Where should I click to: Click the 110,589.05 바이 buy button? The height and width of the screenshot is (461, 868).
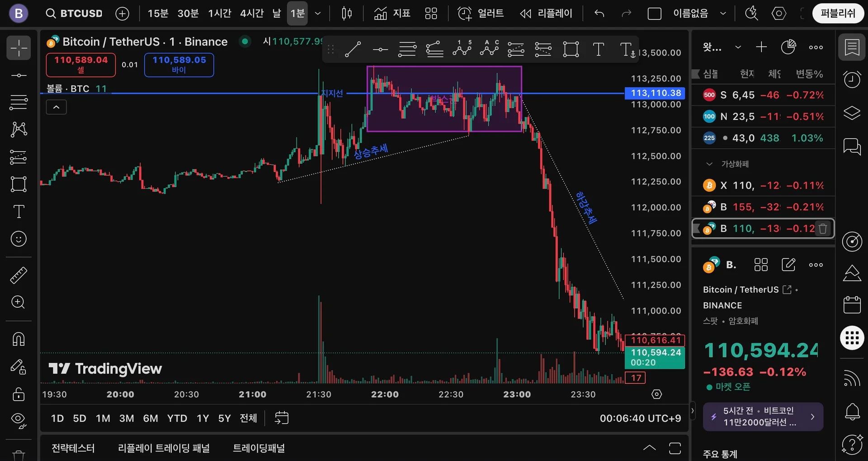pyautogui.click(x=179, y=65)
